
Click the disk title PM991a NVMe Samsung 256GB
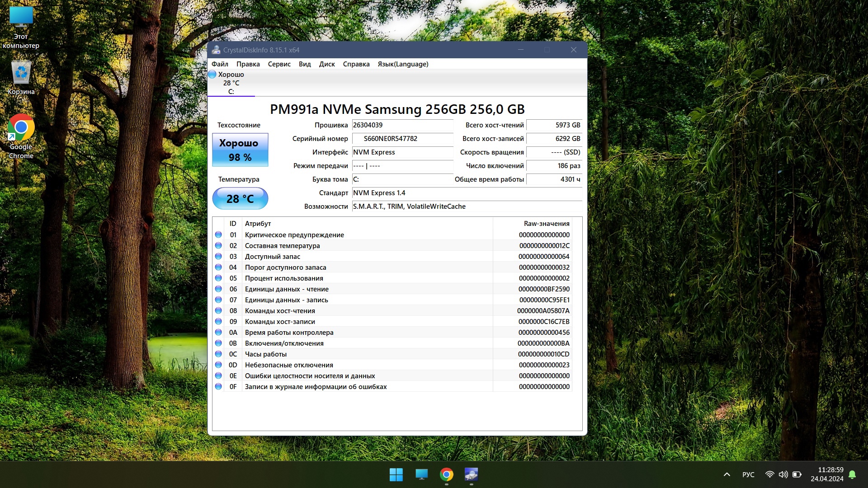tap(397, 109)
